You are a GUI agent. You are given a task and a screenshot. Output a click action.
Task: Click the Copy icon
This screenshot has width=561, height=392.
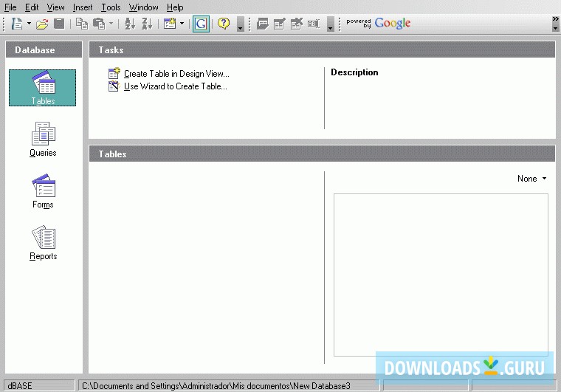point(82,24)
